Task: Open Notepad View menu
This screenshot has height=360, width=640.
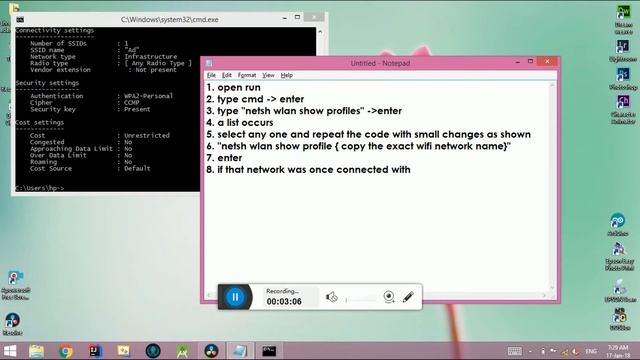Action: click(x=268, y=75)
